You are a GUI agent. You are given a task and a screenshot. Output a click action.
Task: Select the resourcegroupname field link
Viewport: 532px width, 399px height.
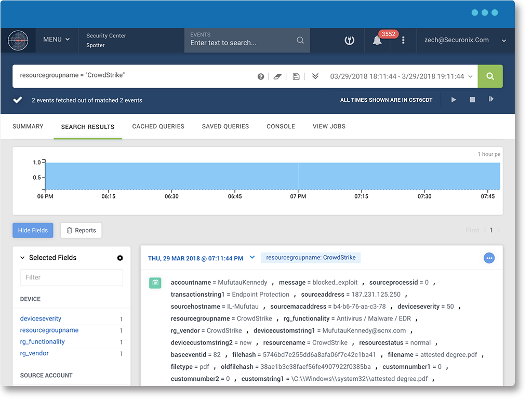pos(49,330)
